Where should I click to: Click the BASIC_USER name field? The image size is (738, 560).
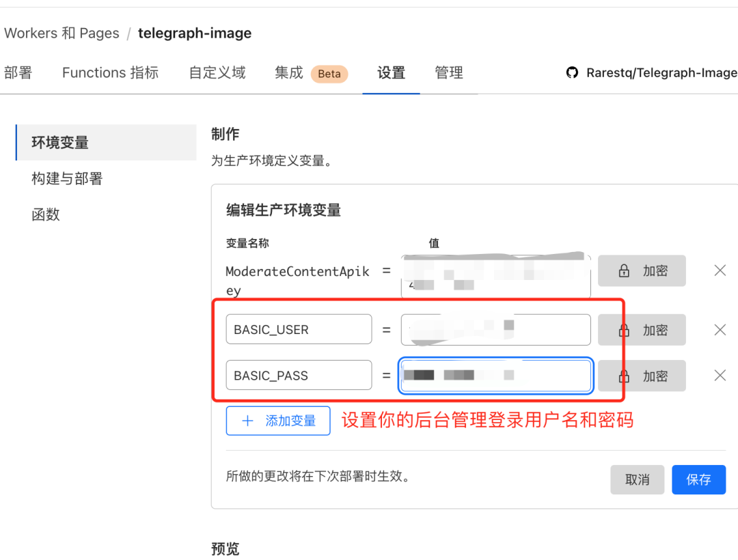(x=299, y=329)
